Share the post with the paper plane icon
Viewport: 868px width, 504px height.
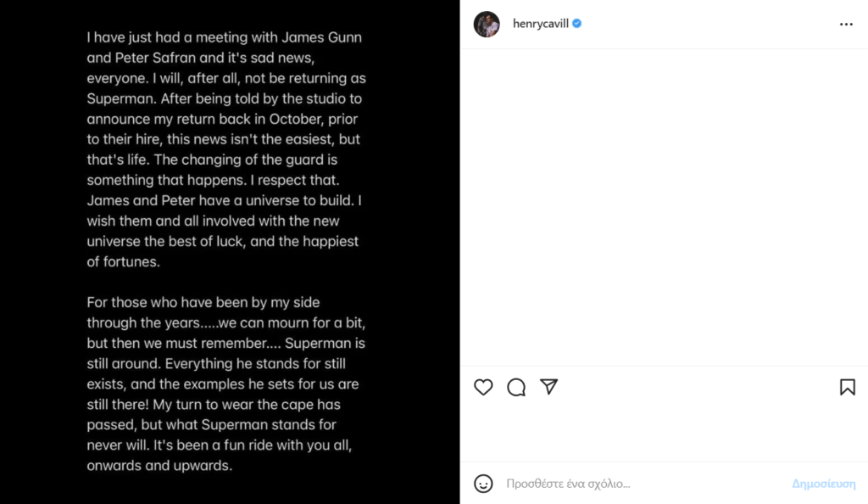point(549,387)
